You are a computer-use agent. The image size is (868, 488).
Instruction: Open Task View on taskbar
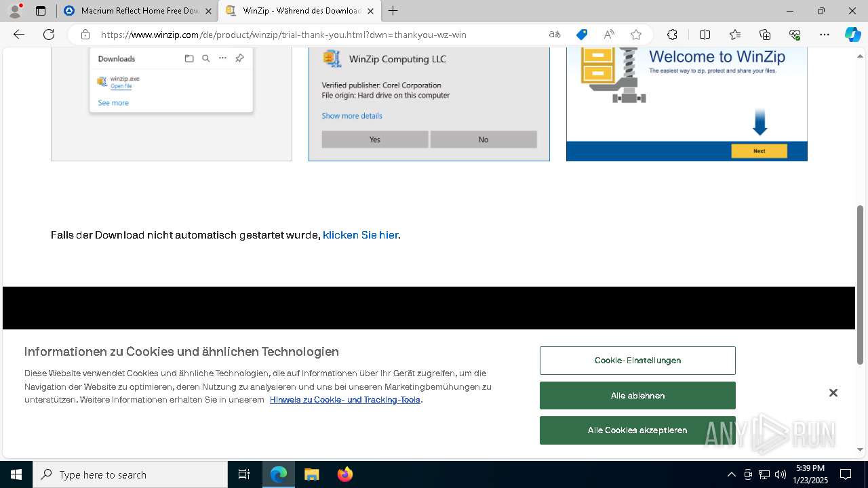244,474
